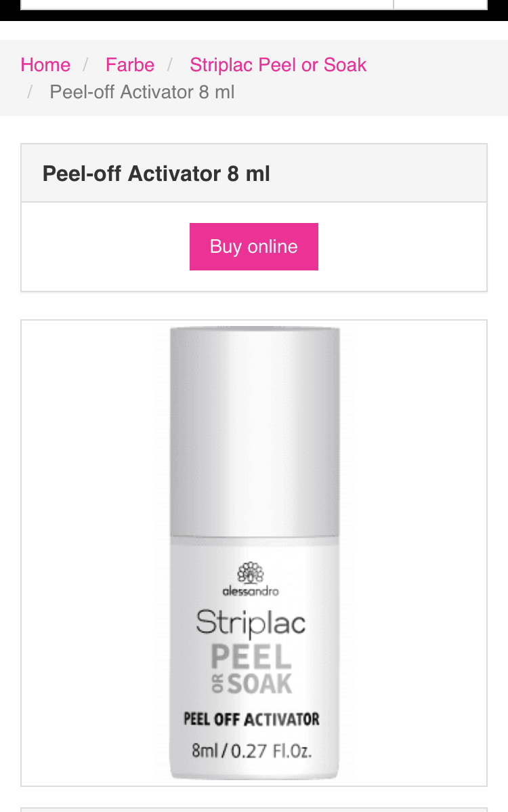Click the black header bar
This screenshot has width=508, height=812.
[254, 16]
